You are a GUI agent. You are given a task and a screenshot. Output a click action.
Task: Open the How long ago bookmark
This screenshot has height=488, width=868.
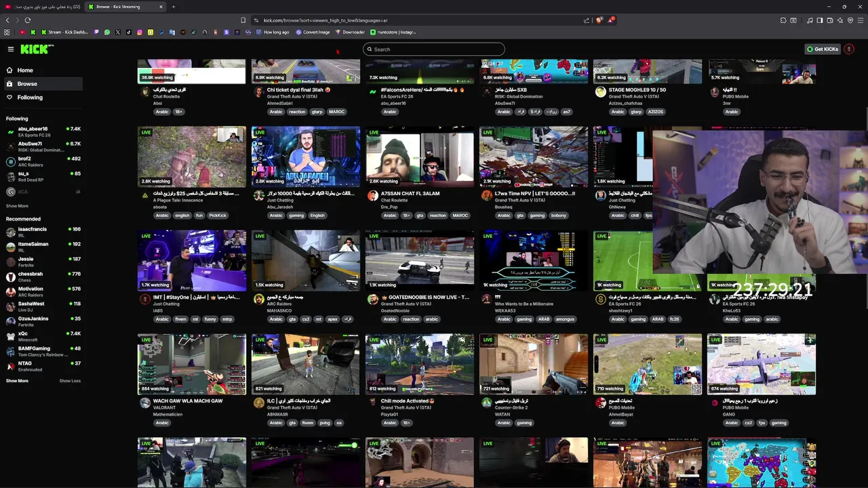pos(273,32)
